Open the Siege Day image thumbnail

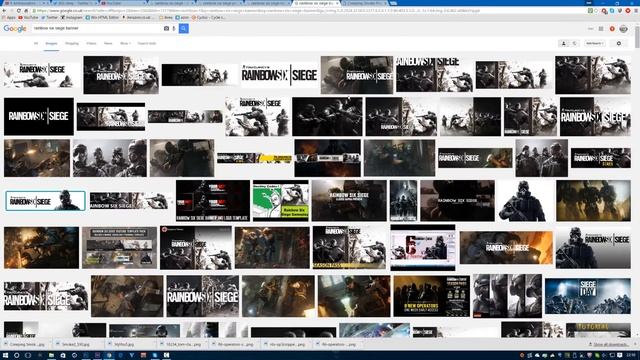tap(588, 296)
